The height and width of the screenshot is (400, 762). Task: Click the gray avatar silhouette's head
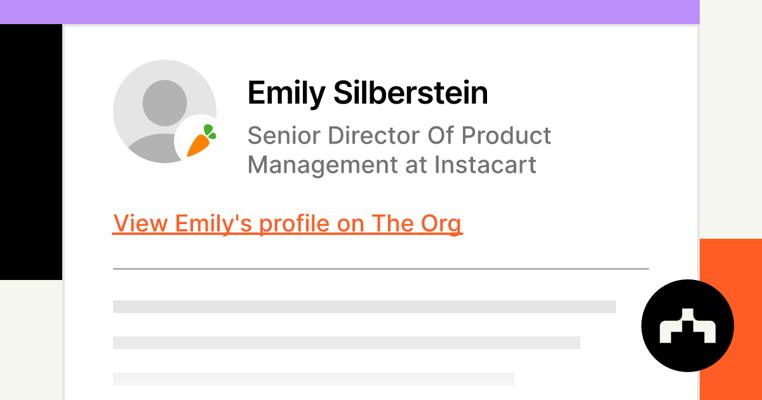coord(163,100)
